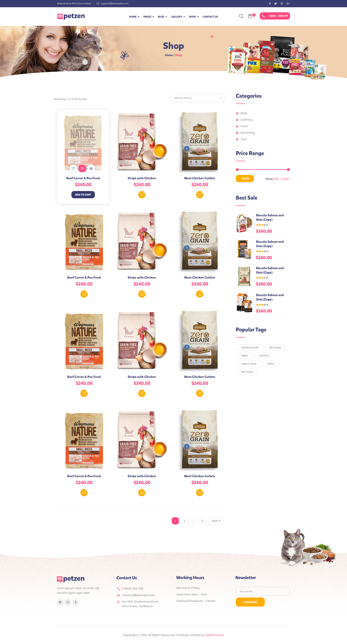Open the Default sorting dropdown

point(198,98)
